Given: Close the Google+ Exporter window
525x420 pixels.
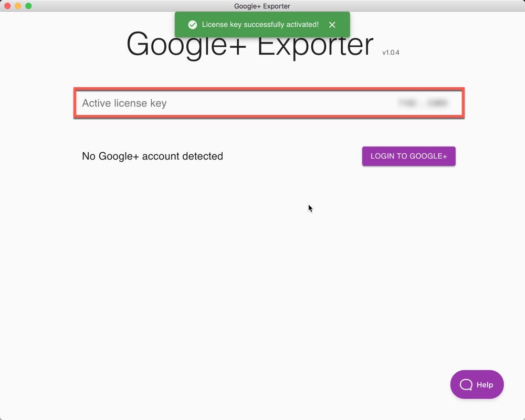Looking at the screenshot, I should tap(7, 6).
